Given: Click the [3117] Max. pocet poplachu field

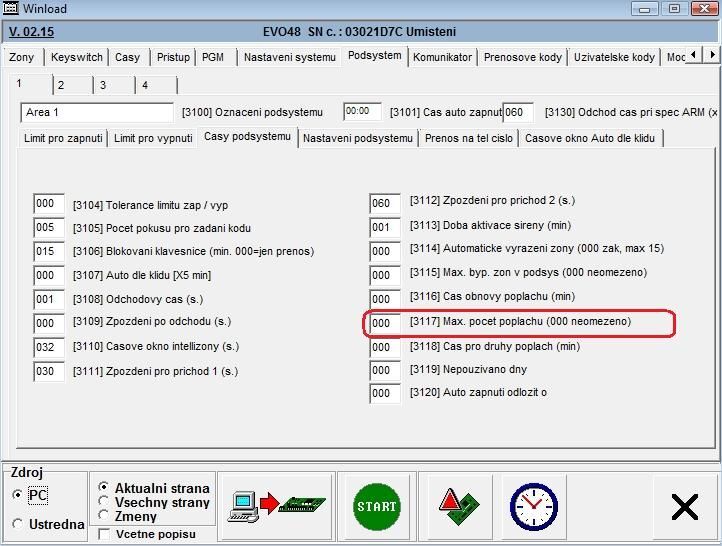Looking at the screenshot, I should coord(384,324).
